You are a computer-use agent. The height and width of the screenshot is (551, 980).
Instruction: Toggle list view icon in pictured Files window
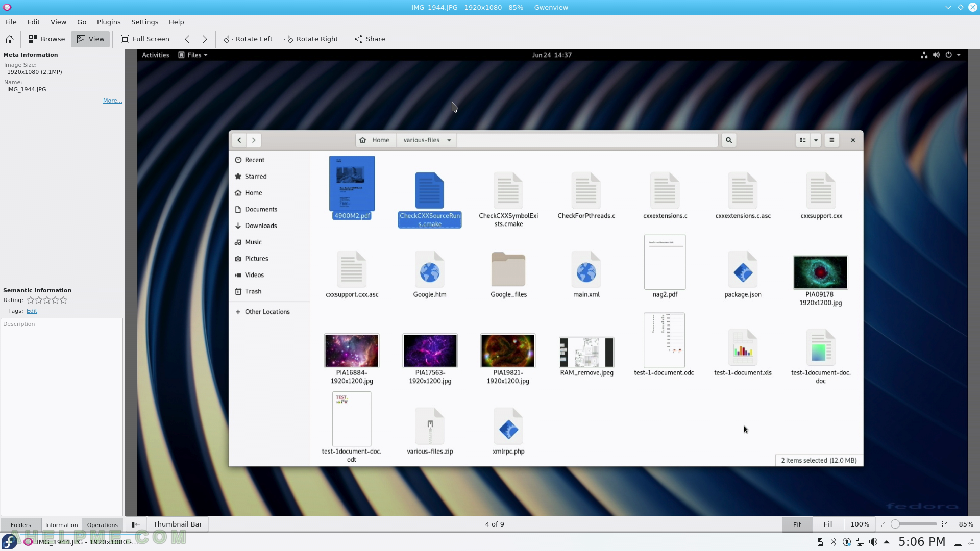(803, 140)
